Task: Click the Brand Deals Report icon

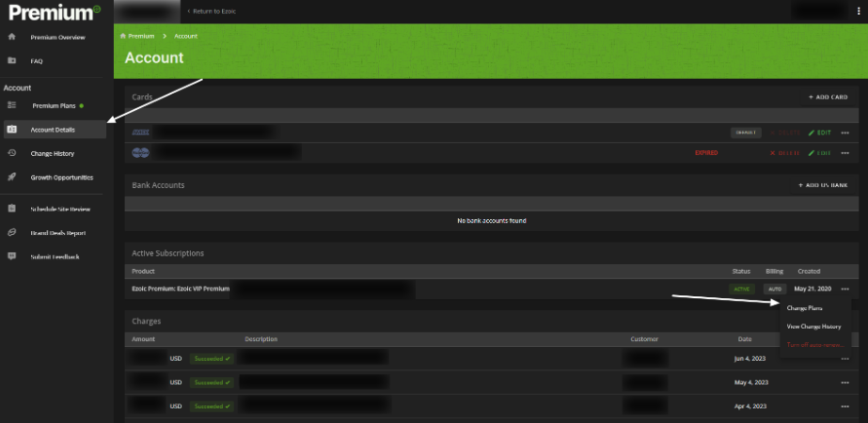Action: pyautogui.click(x=11, y=232)
